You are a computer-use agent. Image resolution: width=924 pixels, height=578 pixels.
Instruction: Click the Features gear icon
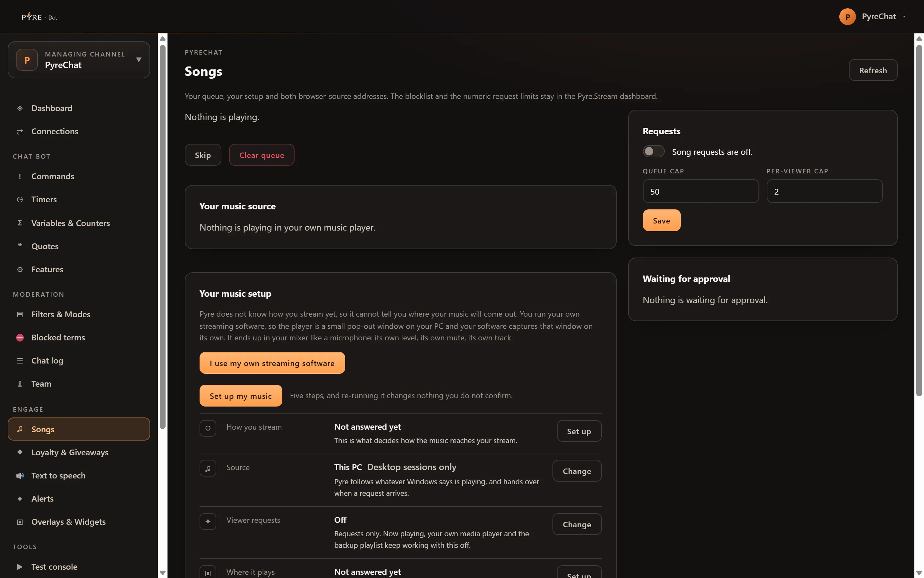[20, 269]
